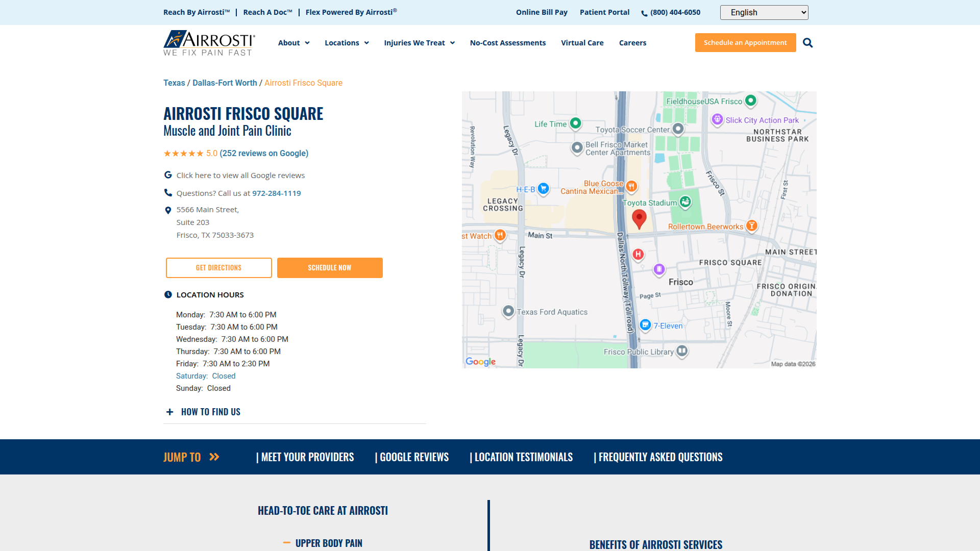The height and width of the screenshot is (551, 980).
Task: Click the Schedule Now button
Action: click(x=330, y=268)
